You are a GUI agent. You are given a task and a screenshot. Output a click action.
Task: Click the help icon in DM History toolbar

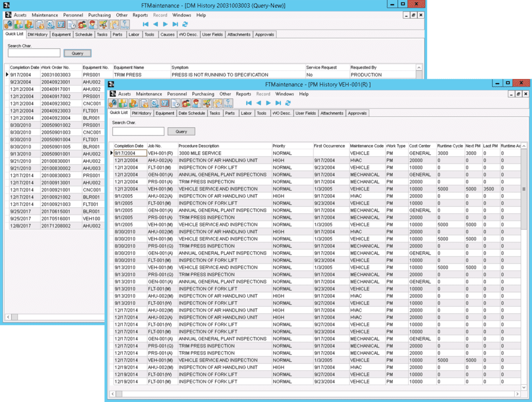pos(125,24)
